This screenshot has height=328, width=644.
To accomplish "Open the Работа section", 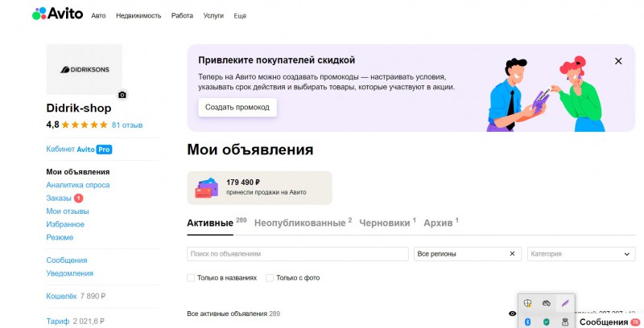I will 183,16.
